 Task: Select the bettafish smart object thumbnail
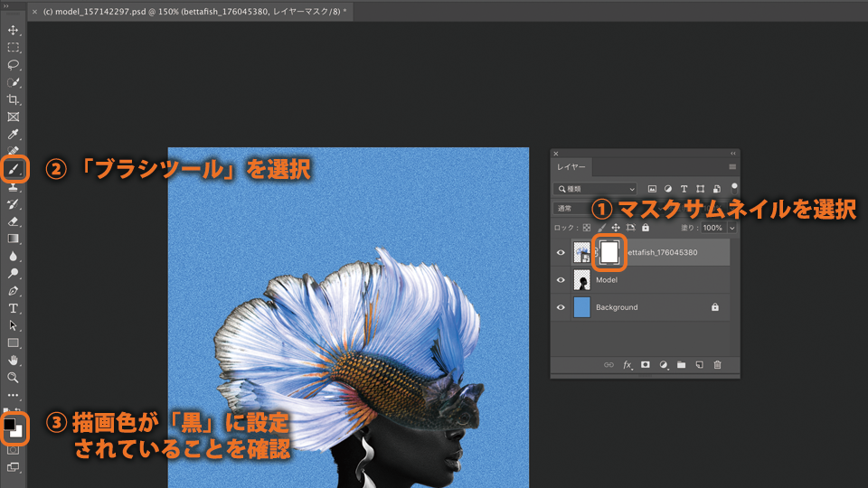tap(581, 252)
